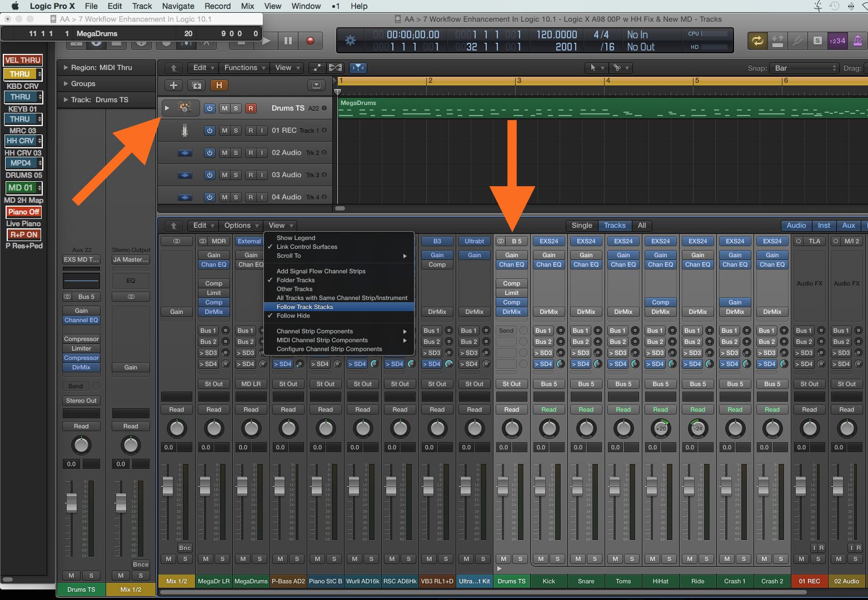The image size is (868, 600).
Task: Filter mixer by Inst channel strips
Action: click(824, 226)
